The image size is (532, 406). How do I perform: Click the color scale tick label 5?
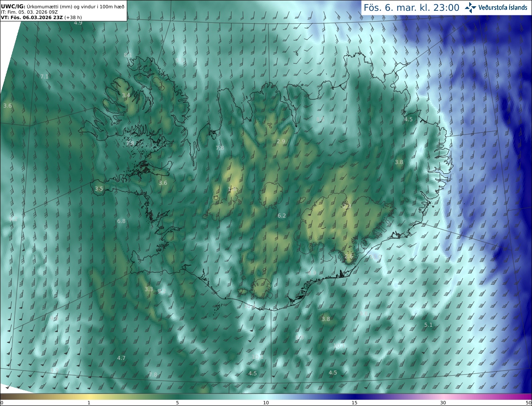click(x=177, y=403)
